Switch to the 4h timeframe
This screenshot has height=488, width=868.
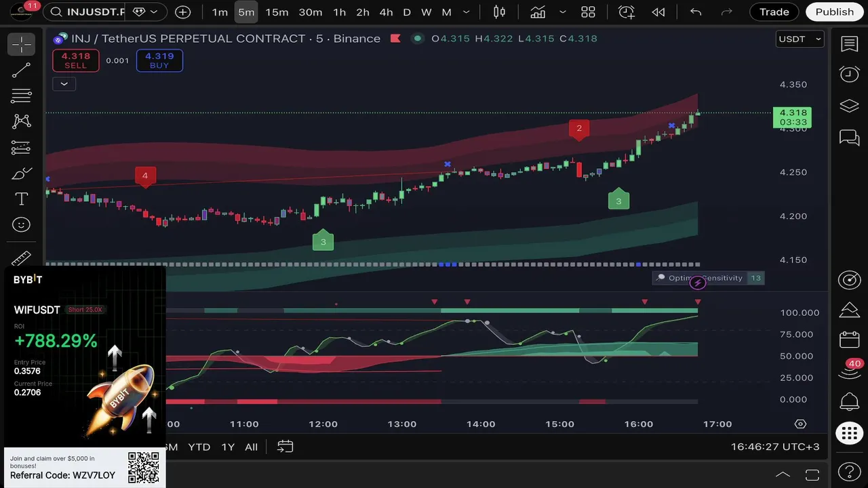tap(386, 12)
